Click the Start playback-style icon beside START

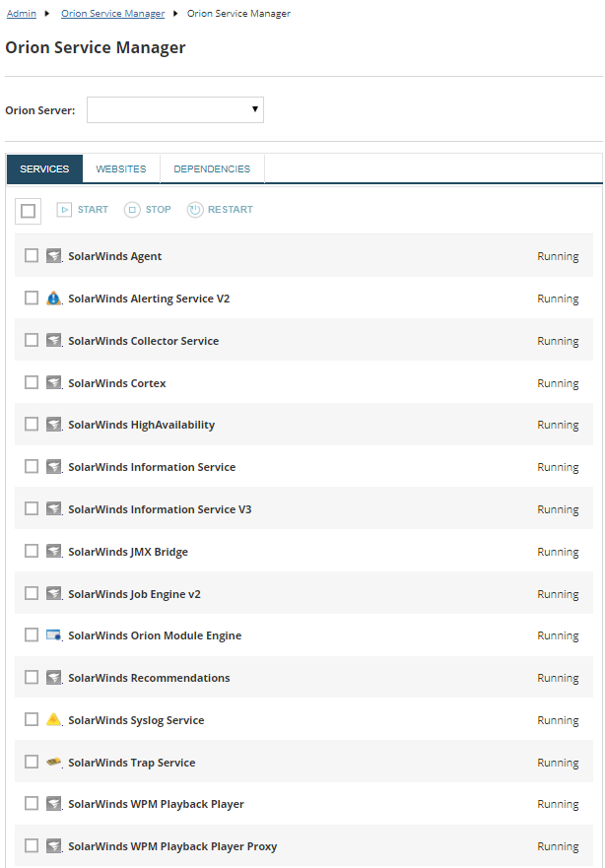pos(63,209)
